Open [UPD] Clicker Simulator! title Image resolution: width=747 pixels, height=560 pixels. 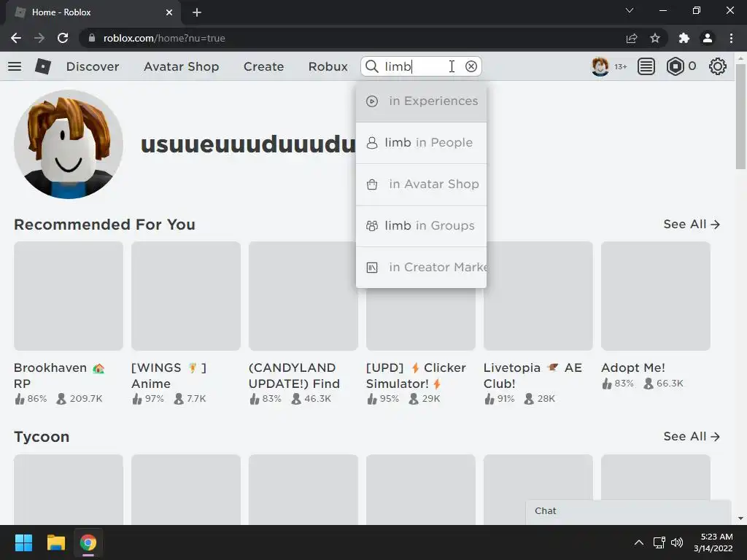416,376
